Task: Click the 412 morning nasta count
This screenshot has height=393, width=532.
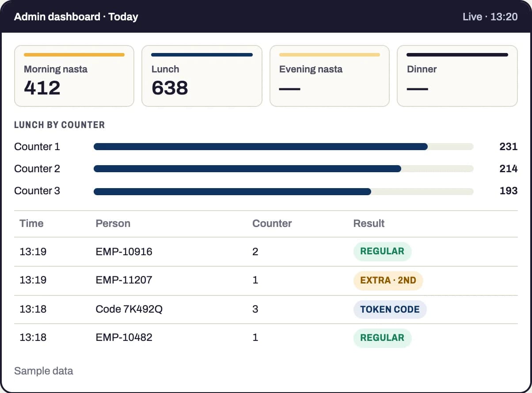Action: click(42, 87)
